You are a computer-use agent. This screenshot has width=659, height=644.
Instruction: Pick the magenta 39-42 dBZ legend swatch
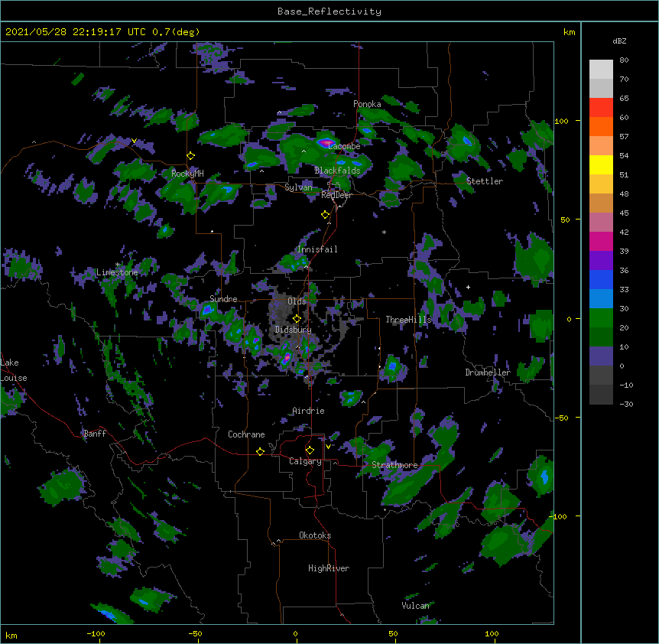point(601,241)
